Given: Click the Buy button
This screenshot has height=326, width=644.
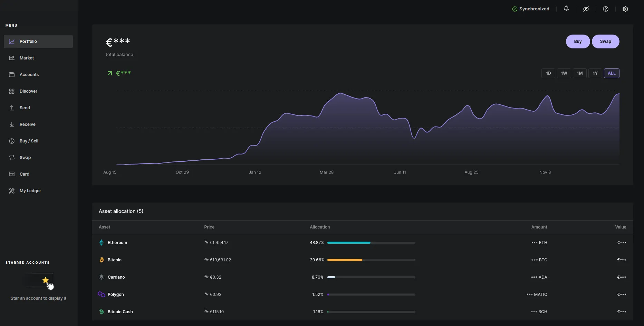Looking at the screenshot, I should [x=578, y=41].
